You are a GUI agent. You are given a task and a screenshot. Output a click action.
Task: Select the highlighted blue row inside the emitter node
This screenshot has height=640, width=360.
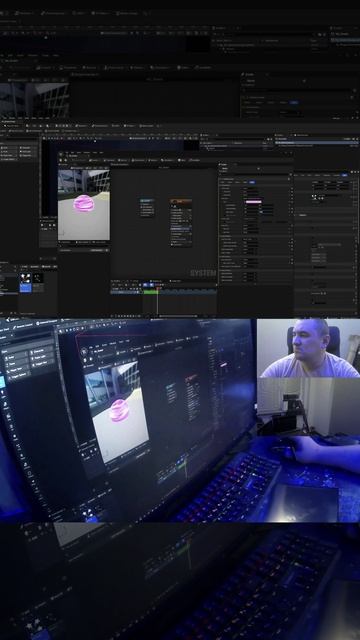click(x=181, y=229)
